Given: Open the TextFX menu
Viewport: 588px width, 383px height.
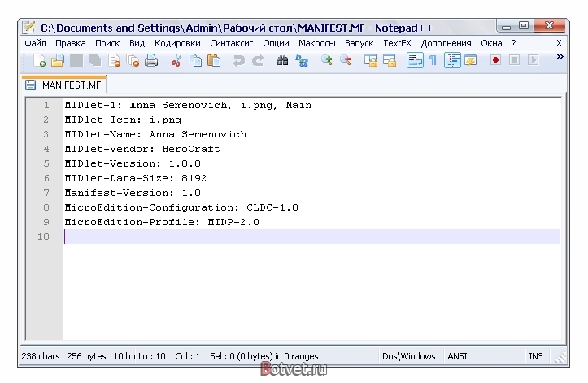Looking at the screenshot, I should [397, 44].
